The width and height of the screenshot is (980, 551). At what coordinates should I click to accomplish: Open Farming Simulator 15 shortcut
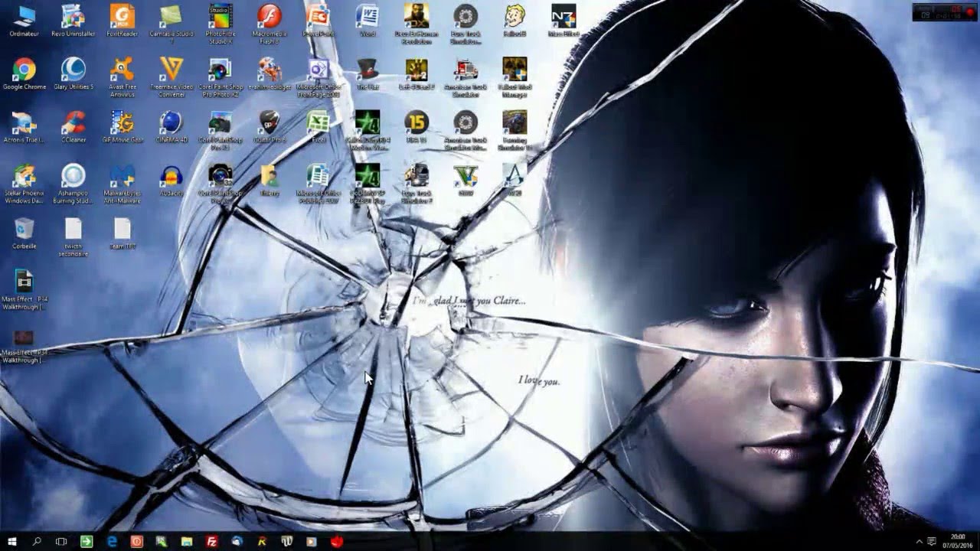click(x=514, y=130)
